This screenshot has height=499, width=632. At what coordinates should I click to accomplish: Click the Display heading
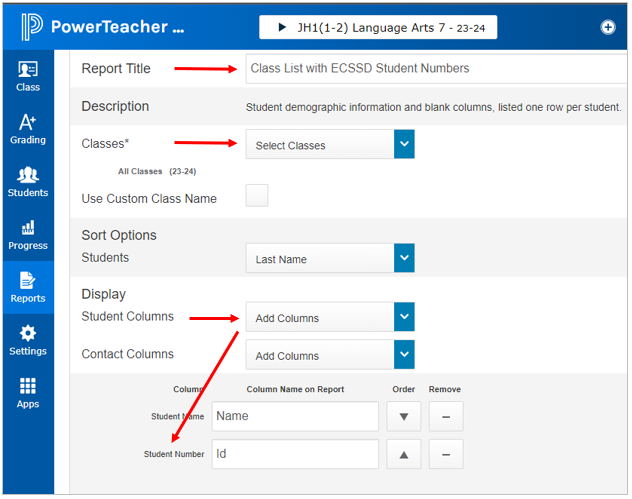point(104,294)
